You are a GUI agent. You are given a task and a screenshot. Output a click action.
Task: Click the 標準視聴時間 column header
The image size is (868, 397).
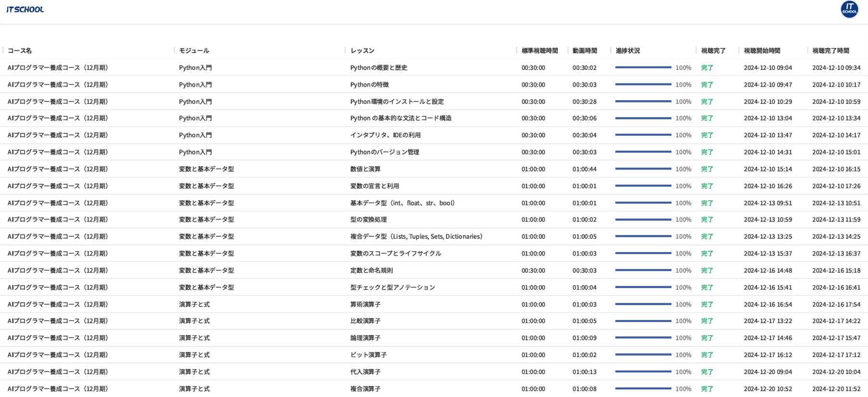[540, 51]
